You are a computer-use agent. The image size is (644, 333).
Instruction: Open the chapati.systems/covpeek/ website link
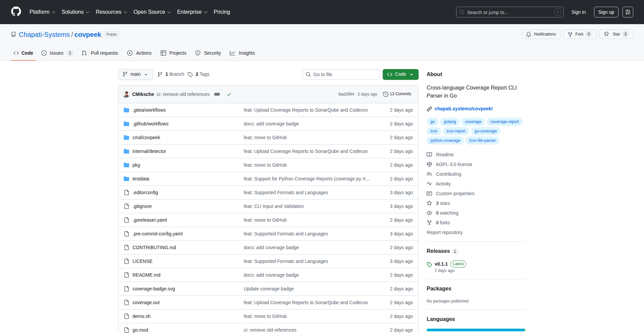point(464,109)
